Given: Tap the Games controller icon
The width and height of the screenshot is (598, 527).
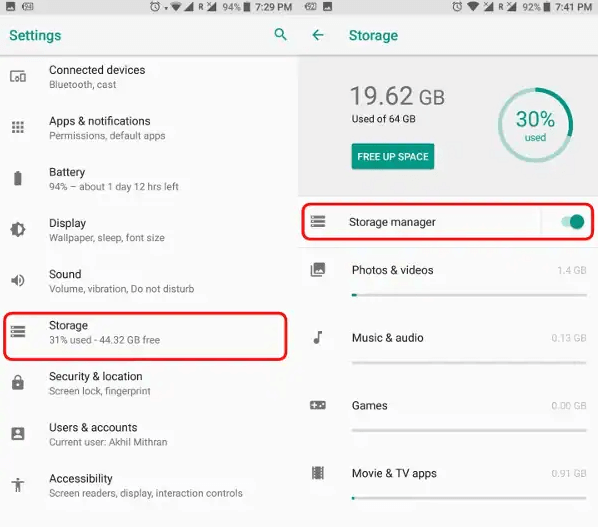Looking at the screenshot, I should point(318,405).
